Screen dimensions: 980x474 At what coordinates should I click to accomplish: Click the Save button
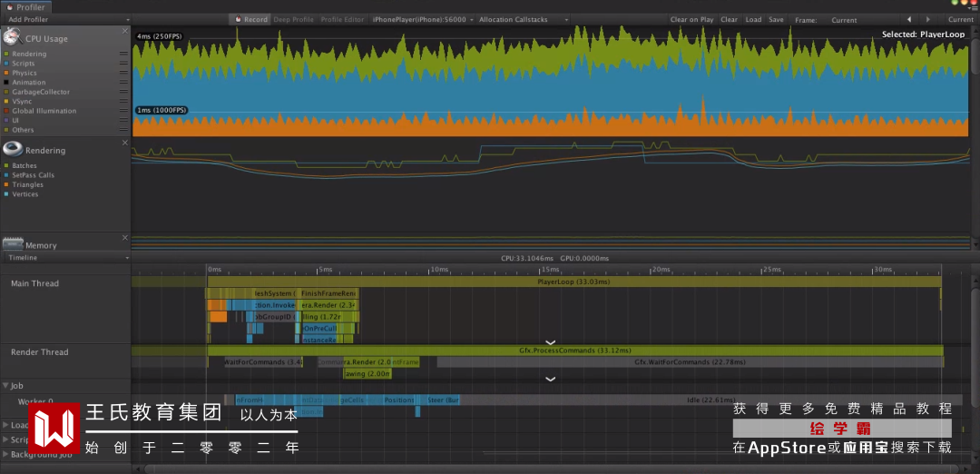point(776,19)
